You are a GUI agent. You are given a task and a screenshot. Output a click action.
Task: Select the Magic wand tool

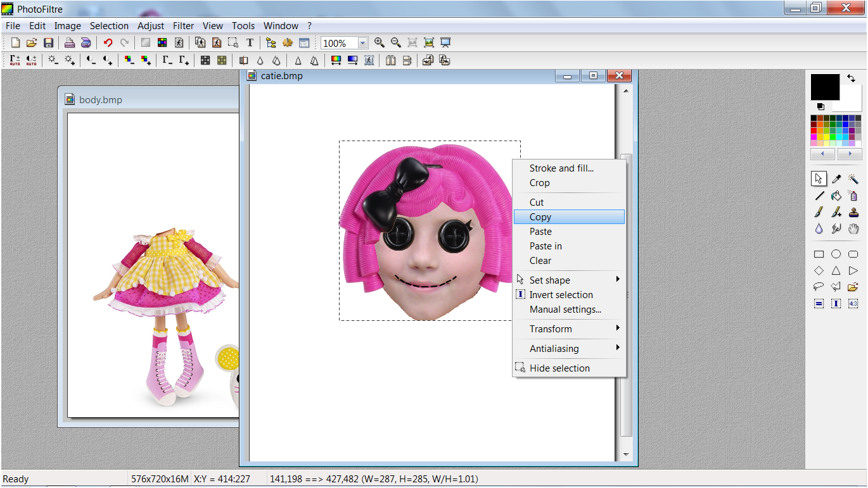(x=853, y=179)
